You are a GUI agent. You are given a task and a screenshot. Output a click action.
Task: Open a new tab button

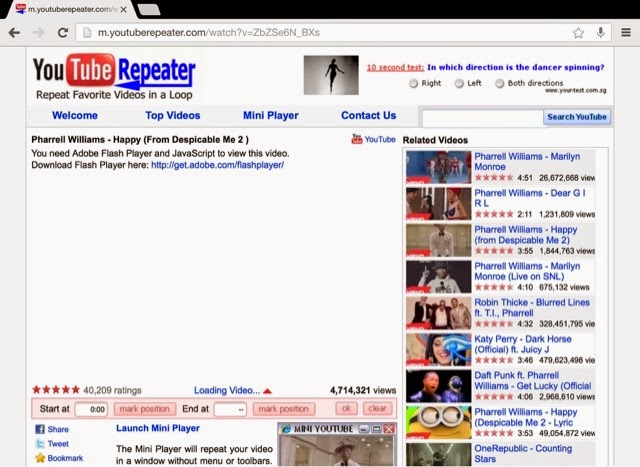click(149, 10)
